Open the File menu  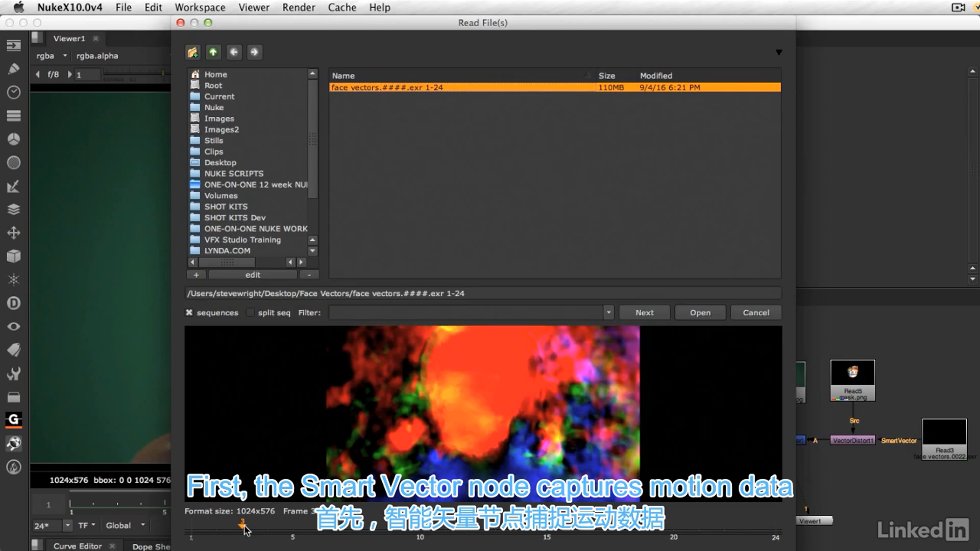point(124,7)
